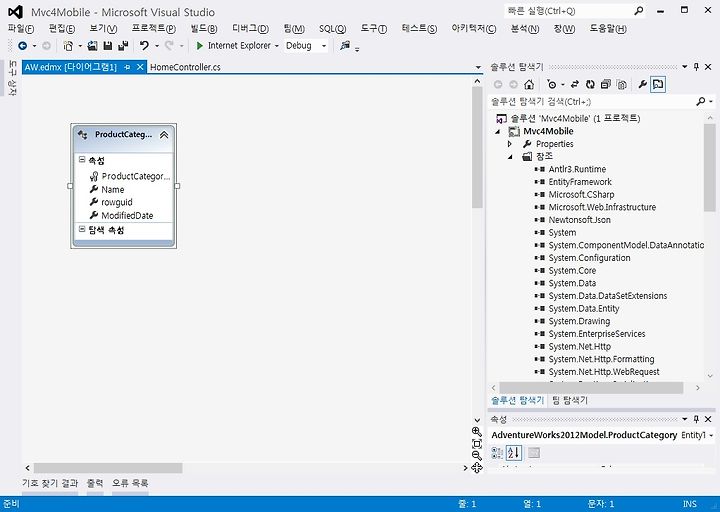
Task: Collapse the ProductCategory entity double chevron
Action: (164, 135)
